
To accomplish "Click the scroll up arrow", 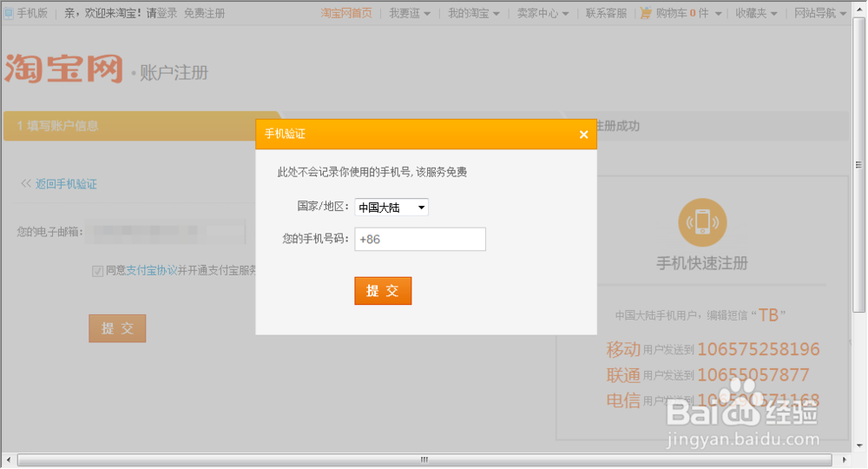I will 858,9.
